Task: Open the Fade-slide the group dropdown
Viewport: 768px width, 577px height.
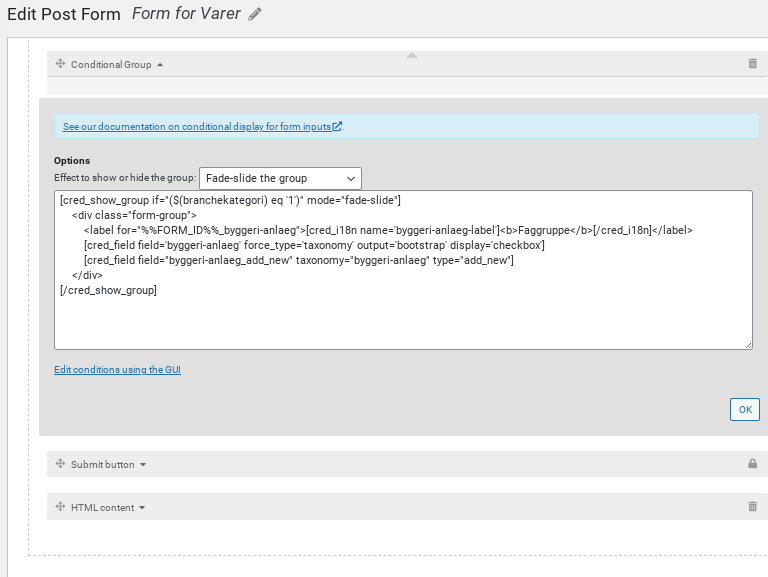Action: (280, 178)
